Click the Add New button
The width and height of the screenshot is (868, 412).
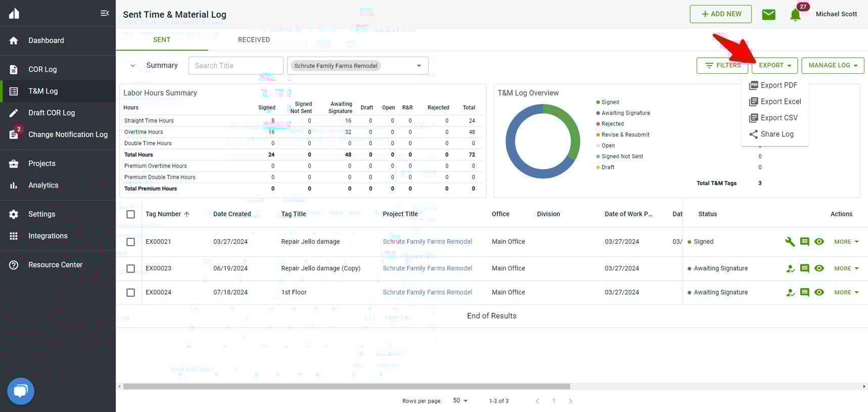pos(720,14)
